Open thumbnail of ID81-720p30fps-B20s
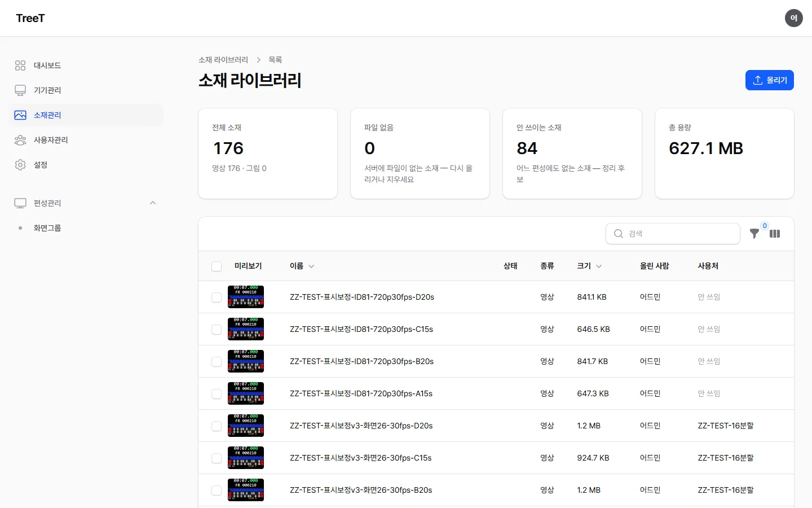Image resolution: width=812 pixels, height=508 pixels. (246, 361)
